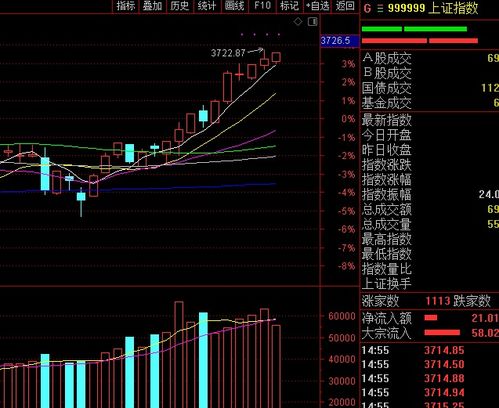Open the 指标 indicators menu
499x408 pixels.
point(126,6)
